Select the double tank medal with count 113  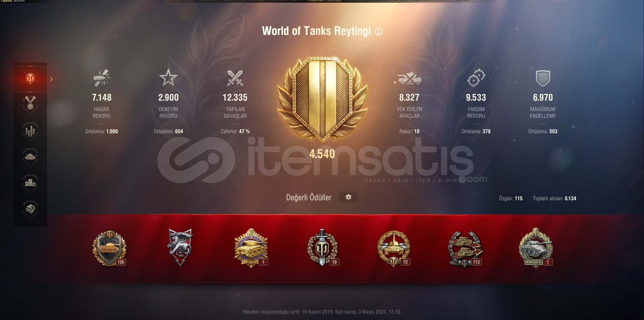[x=466, y=249]
